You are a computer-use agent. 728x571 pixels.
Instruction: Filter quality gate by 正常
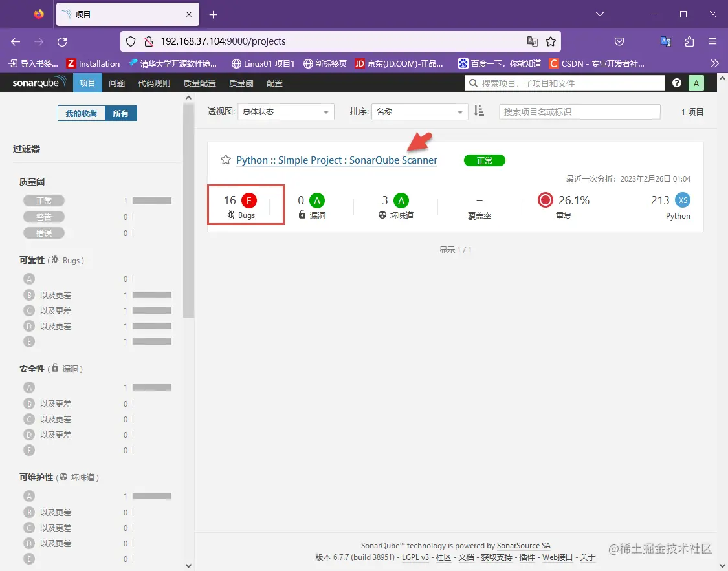pos(43,200)
